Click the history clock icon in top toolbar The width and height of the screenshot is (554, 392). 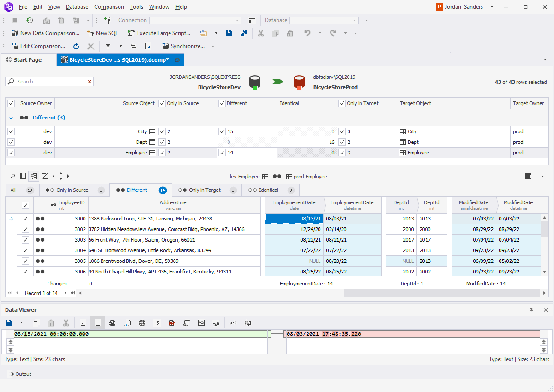point(30,20)
